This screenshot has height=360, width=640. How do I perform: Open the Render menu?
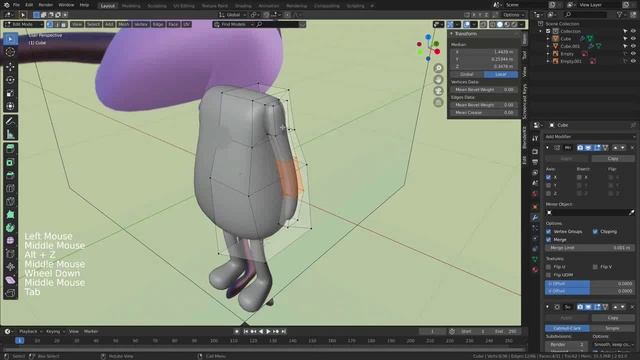45,5
